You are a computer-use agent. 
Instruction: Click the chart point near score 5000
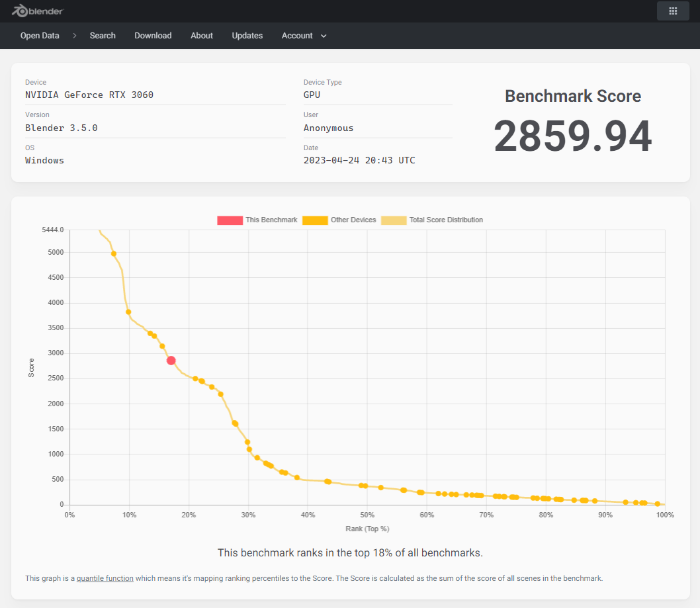click(114, 253)
